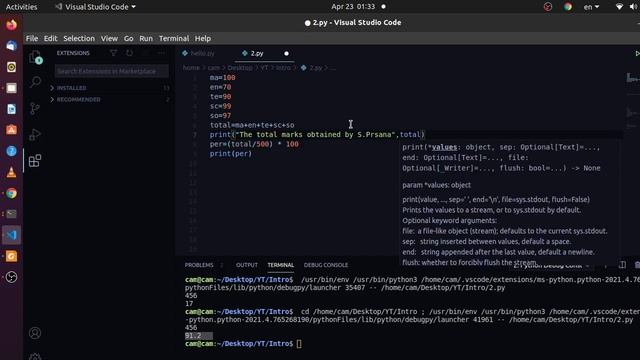Open the Help menu

click(203, 38)
